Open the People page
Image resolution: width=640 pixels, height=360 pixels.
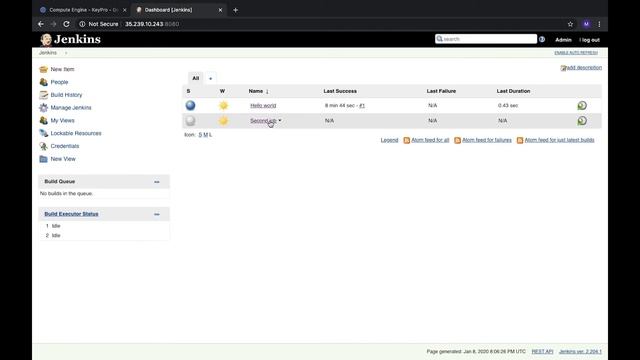click(59, 82)
